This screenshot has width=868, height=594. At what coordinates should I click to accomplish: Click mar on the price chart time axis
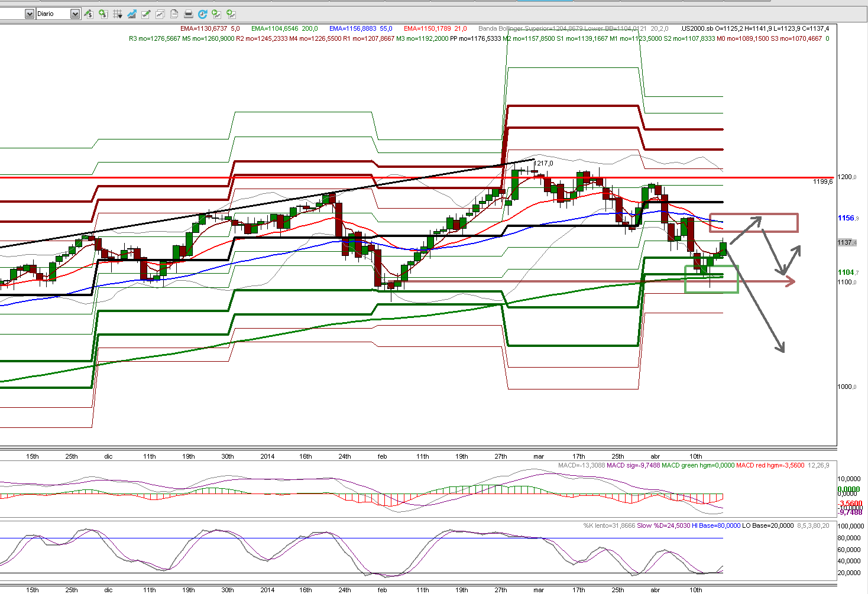click(x=539, y=456)
